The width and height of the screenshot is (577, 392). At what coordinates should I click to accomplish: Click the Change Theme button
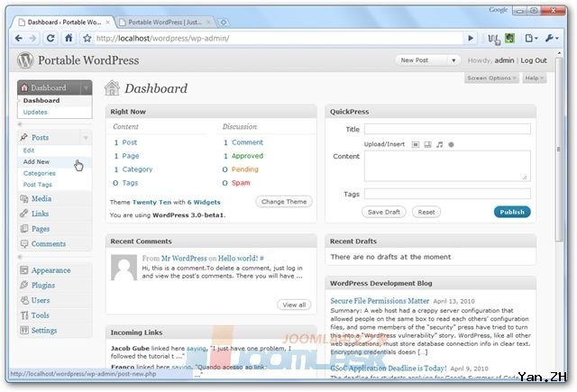coord(284,202)
